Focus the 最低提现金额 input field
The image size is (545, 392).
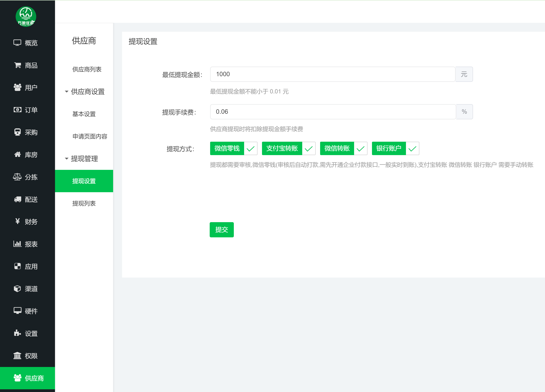(332, 74)
